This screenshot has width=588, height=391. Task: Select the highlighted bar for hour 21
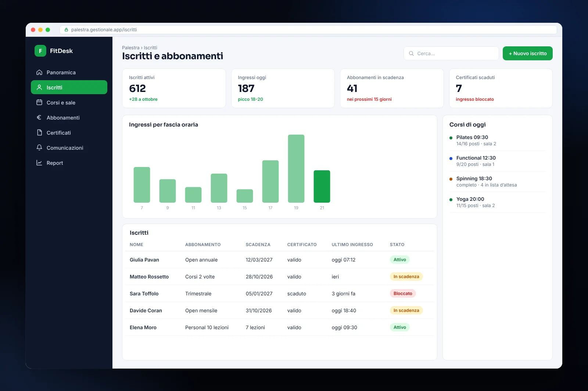[x=322, y=186]
